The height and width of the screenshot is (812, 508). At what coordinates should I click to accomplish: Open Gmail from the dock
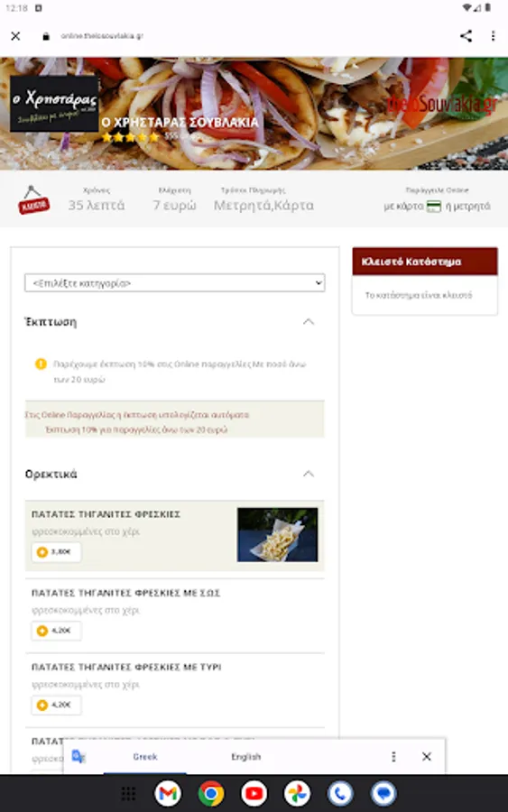168,793
